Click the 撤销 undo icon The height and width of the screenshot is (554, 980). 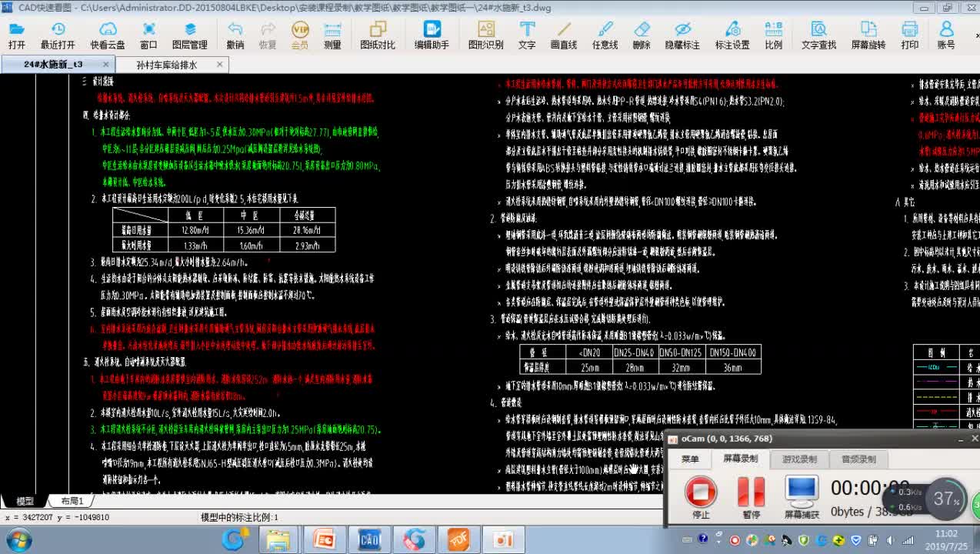click(235, 35)
